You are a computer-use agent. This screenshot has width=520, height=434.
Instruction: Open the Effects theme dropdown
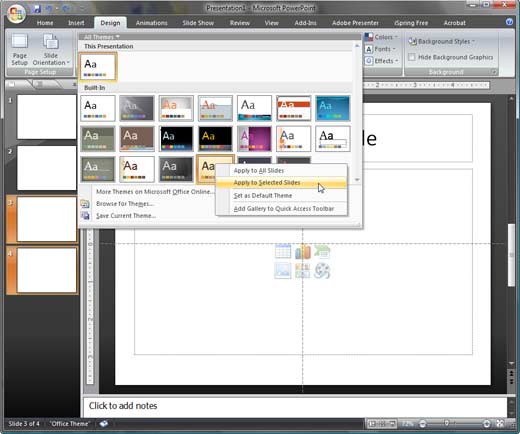(382, 61)
